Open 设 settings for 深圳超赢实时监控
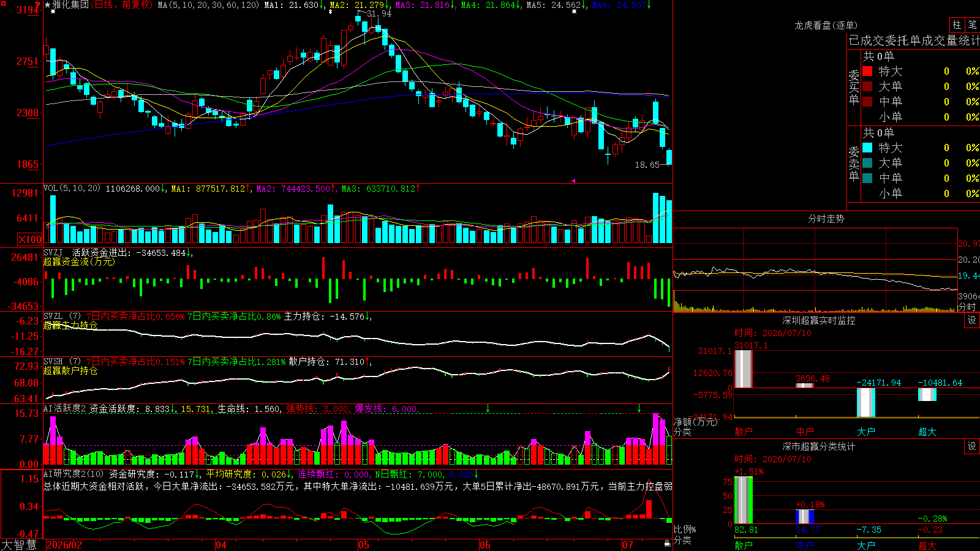 [972, 320]
